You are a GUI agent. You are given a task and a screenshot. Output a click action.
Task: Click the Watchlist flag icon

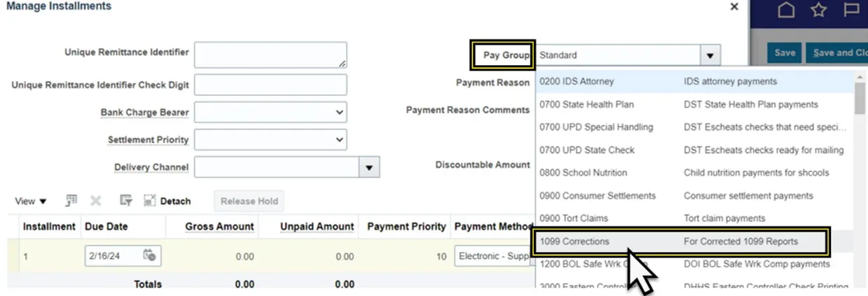(852, 10)
